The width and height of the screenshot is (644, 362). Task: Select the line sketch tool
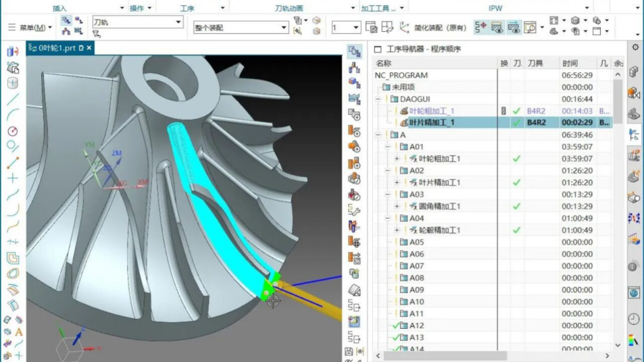12,99
